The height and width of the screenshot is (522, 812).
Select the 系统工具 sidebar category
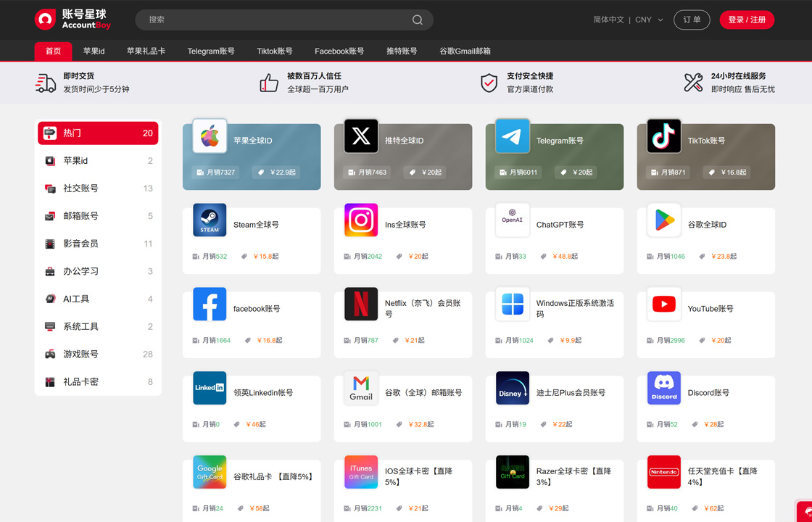(x=98, y=327)
